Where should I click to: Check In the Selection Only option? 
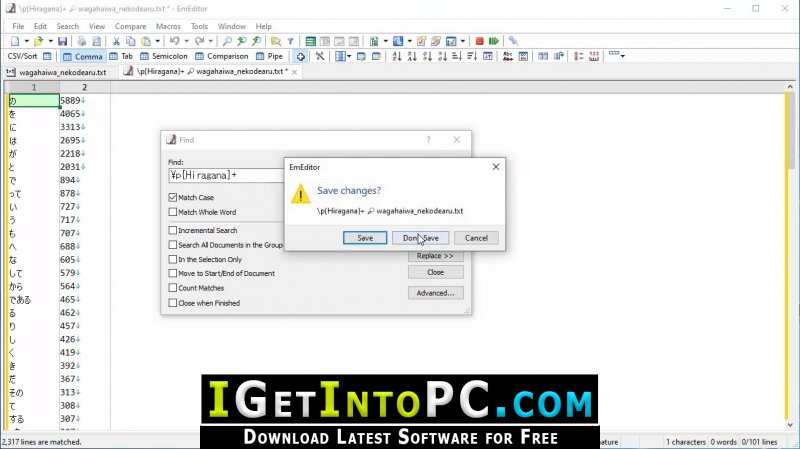[x=173, y=259]
